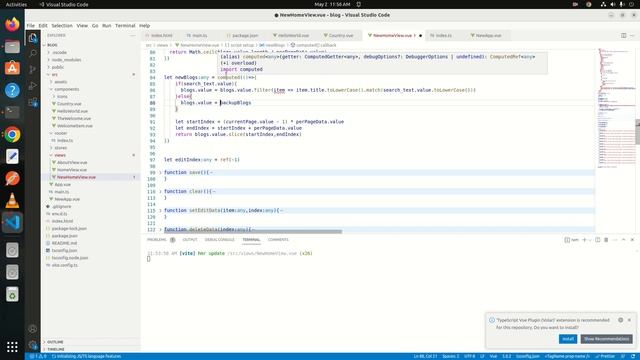Show Applications grid in dock
This screenshot has height=360, width=640.
tap(12, 347)
